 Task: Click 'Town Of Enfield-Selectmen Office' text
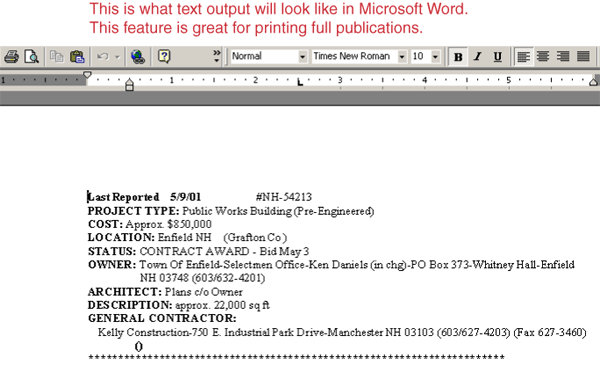(223, 265)
